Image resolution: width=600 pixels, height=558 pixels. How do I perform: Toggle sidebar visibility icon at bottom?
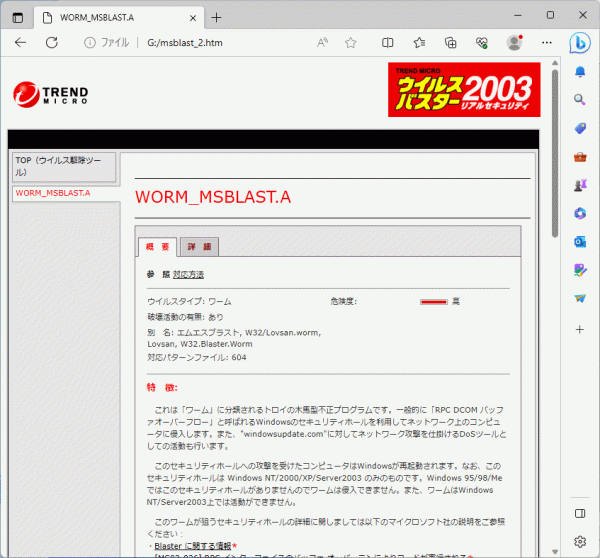(580, 513)
